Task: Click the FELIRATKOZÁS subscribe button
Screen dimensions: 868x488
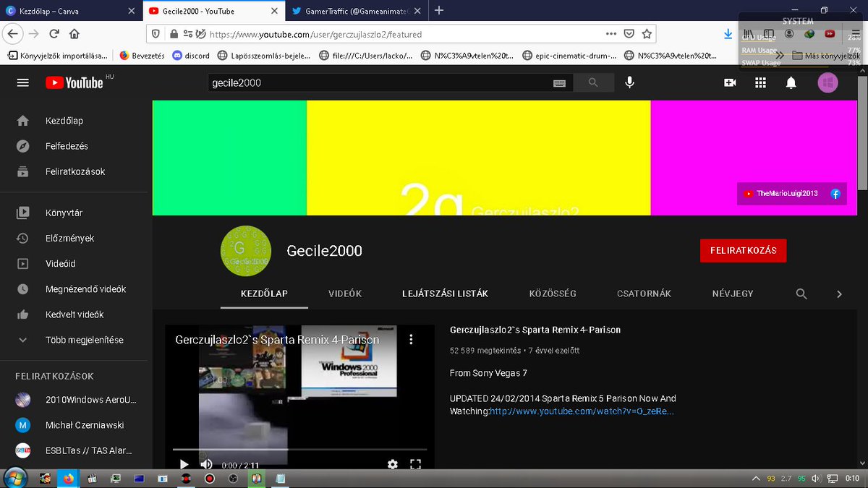Action: point(743,250)
